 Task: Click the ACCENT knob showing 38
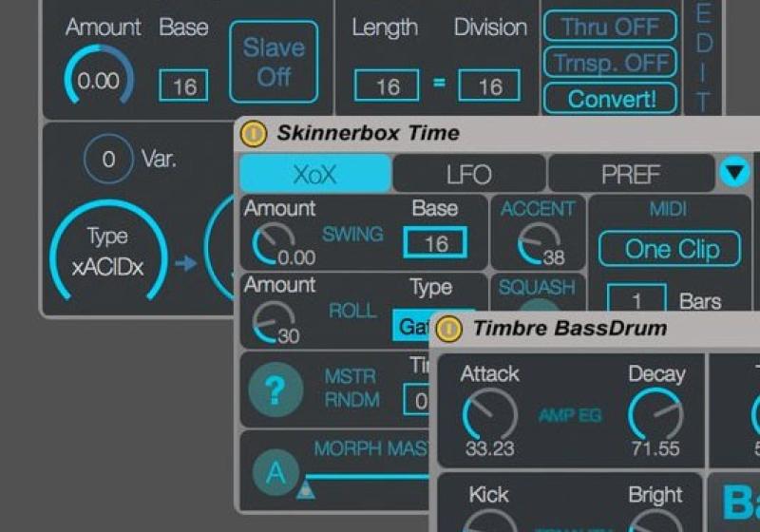[x=536, y=245]
